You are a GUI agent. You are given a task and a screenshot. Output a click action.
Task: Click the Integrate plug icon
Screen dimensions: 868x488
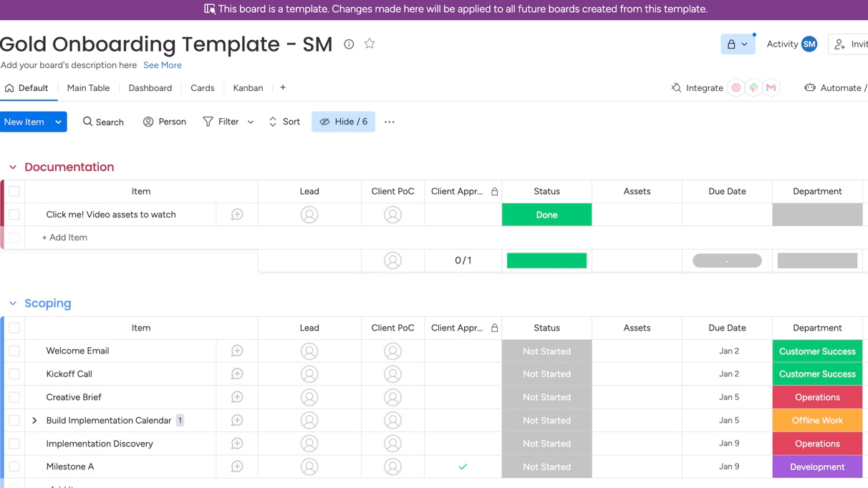[x=675, y=87]
